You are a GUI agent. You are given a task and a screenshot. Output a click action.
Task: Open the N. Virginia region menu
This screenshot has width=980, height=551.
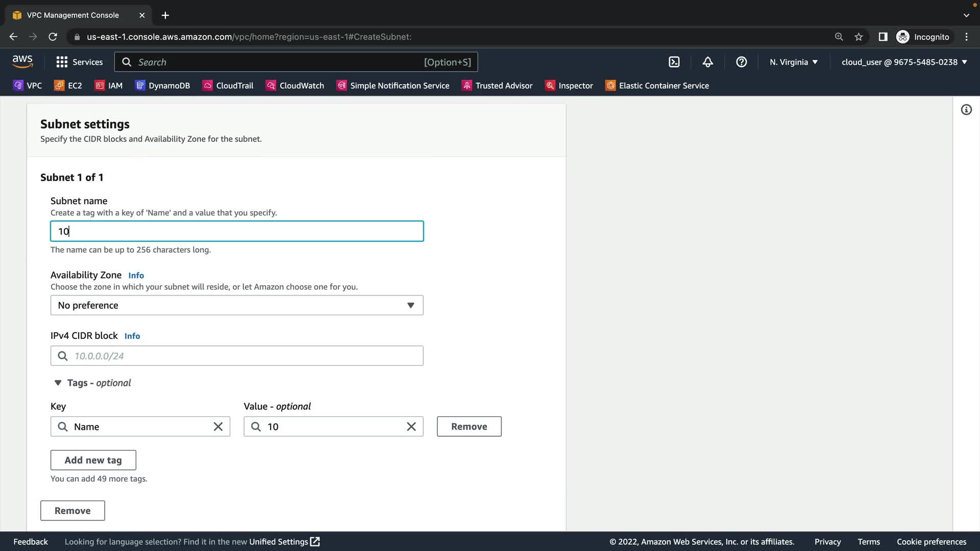(794, 62)
